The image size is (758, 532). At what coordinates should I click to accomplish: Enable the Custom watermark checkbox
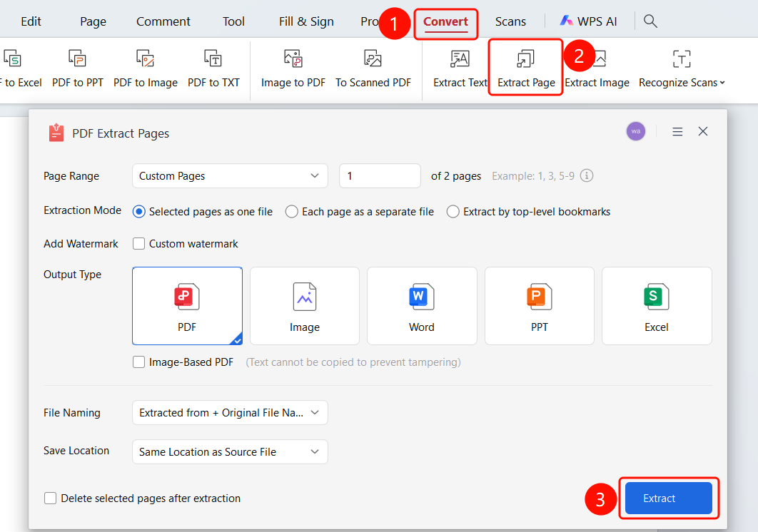click(138, 243)
